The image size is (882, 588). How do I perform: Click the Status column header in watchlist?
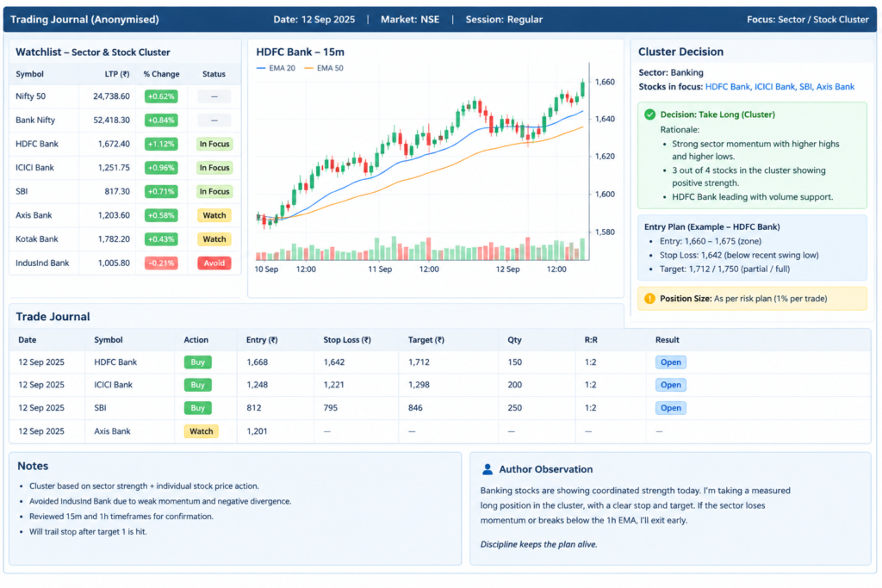coord(214,74)
